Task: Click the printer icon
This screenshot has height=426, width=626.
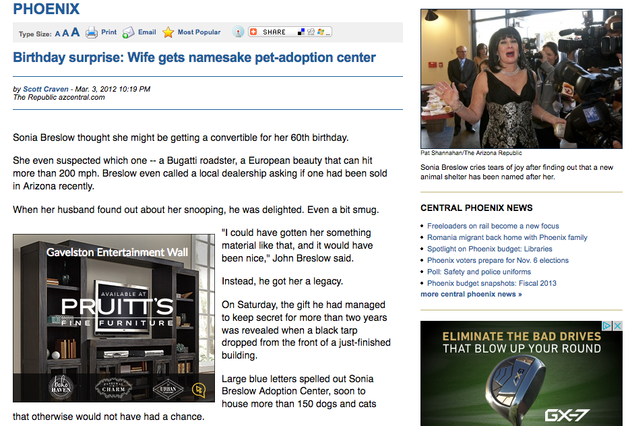Action: pos(91,32)
